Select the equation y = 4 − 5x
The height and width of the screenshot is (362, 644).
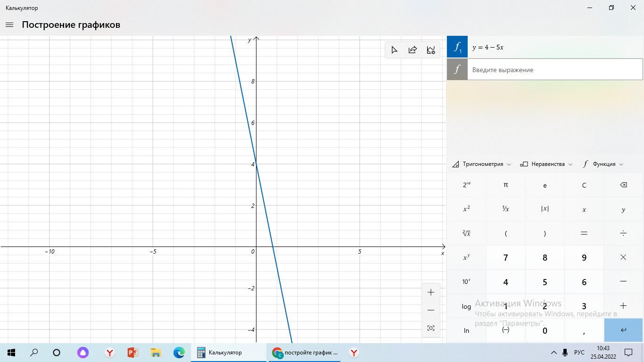click(x=488, y=47)
